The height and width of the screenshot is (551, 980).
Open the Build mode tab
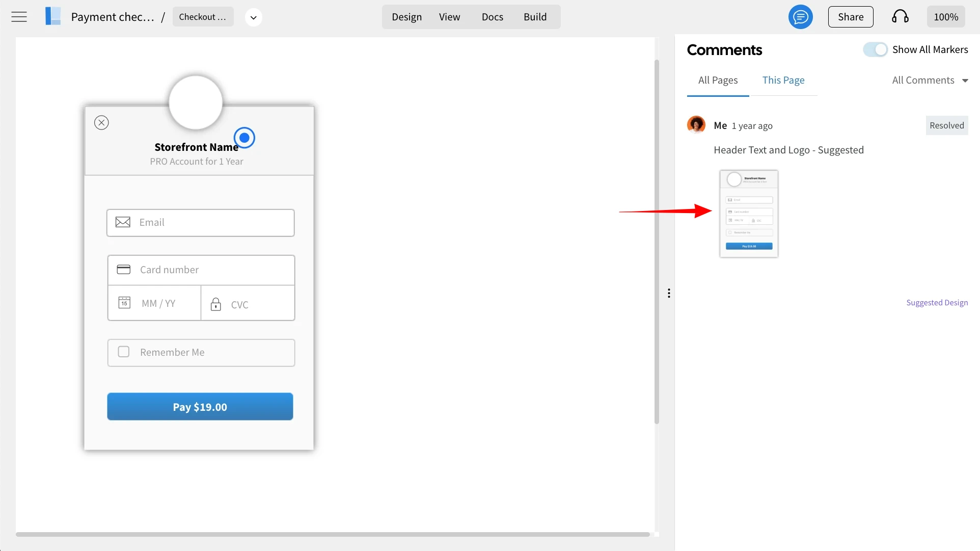click(x=535, y=17)
